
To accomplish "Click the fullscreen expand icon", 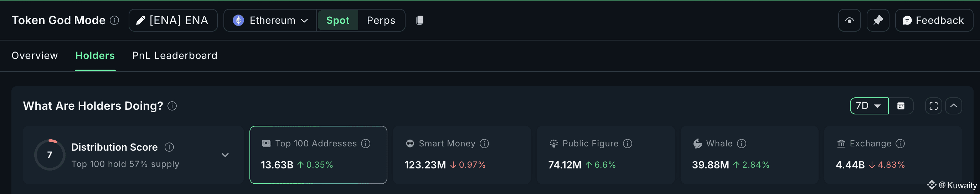I will point(933,106).
